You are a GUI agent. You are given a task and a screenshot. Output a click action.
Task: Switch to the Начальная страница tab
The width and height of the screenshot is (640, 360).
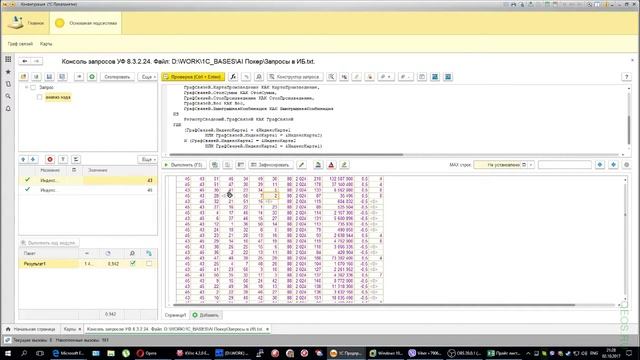tap(31, 329)
